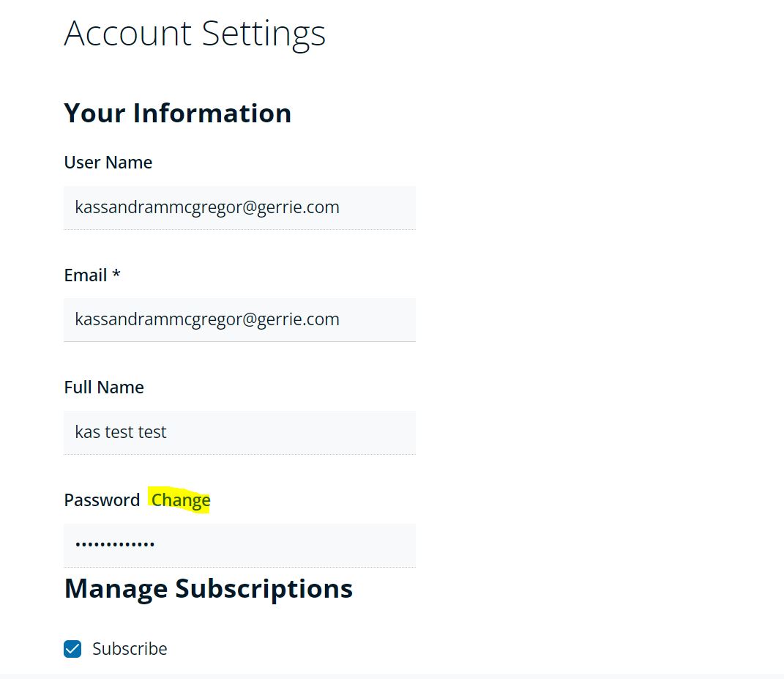This screenshot has height=679, width=784.
Task: Click the Manage Subscriptions heading
Action: click(x=209, y=589)
